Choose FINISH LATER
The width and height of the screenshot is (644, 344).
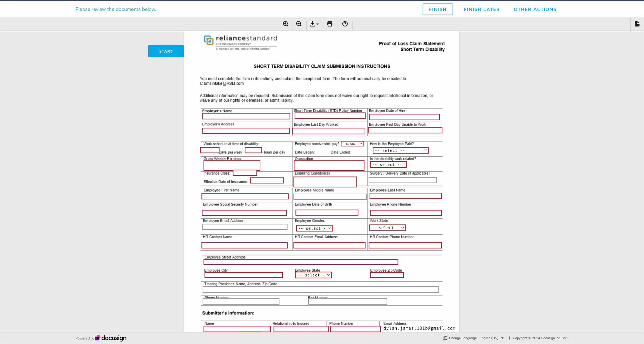click(482, 9)
